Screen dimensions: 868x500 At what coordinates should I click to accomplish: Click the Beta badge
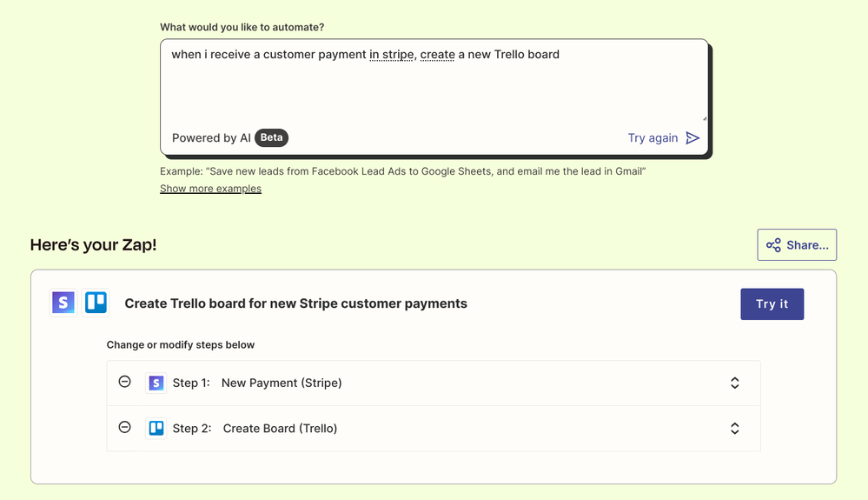pos(271,137)
